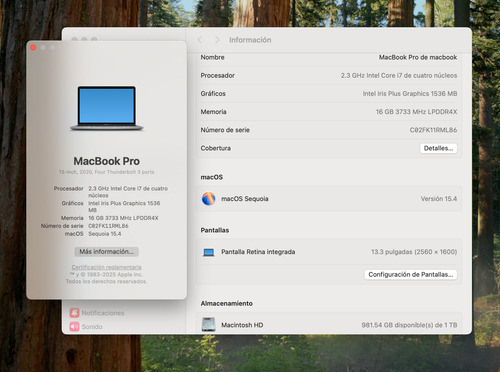
Task: Click '16 GB 3733 MHz LPDDR4X' in Información
Action: click(x=416, y=112)
